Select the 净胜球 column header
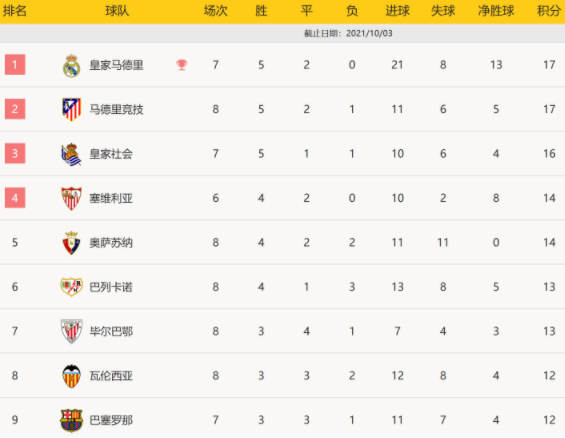Viewport: 565px width, 438px height. [x=496, y=11]
